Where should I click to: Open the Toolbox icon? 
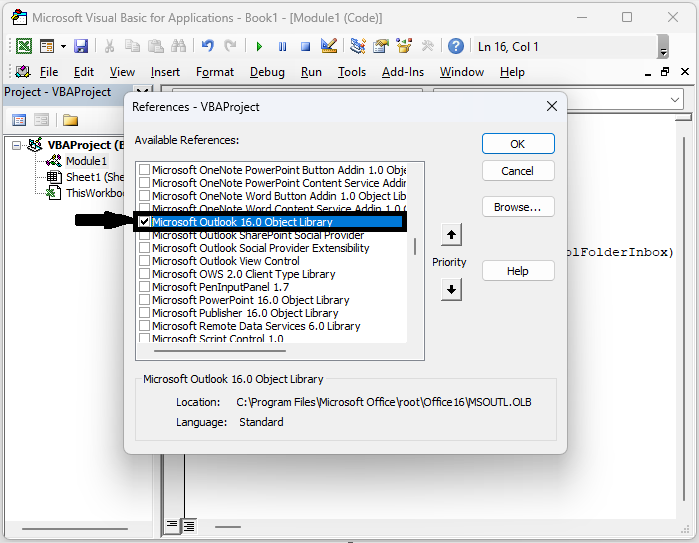[427, 46]
